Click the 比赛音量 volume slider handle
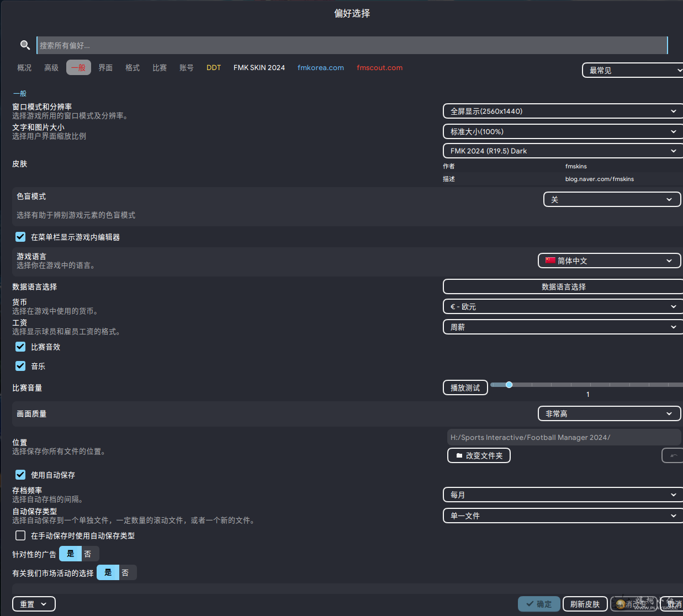The image size is (683, 616). coord(509,385)
